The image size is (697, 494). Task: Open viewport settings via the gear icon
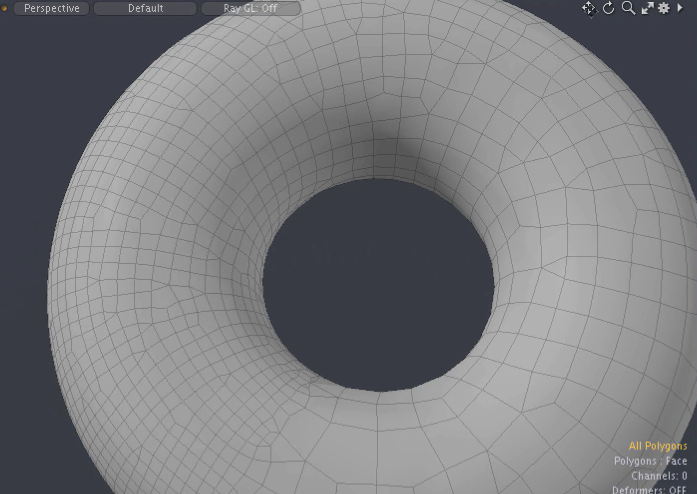(663, 8)
